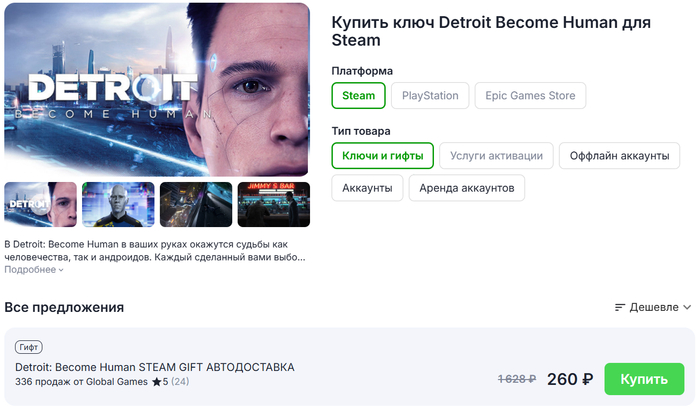This screenshot has height=408, width=700.
Task: Switch platform to Epic Games Store
Action: point(530,96)
